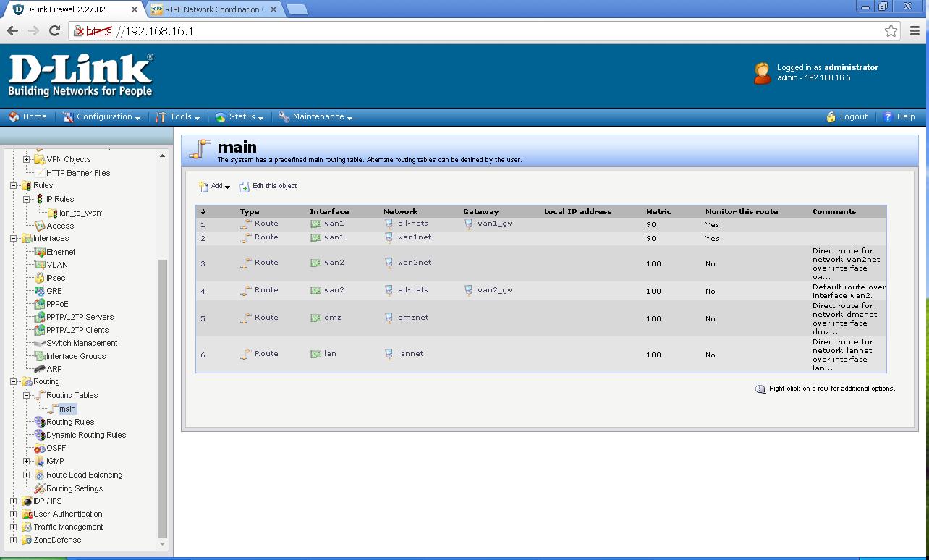The image size is (929, 560).
Task: Click the sidebar scrollbar up arrow
Action: (x=162, y=156)
